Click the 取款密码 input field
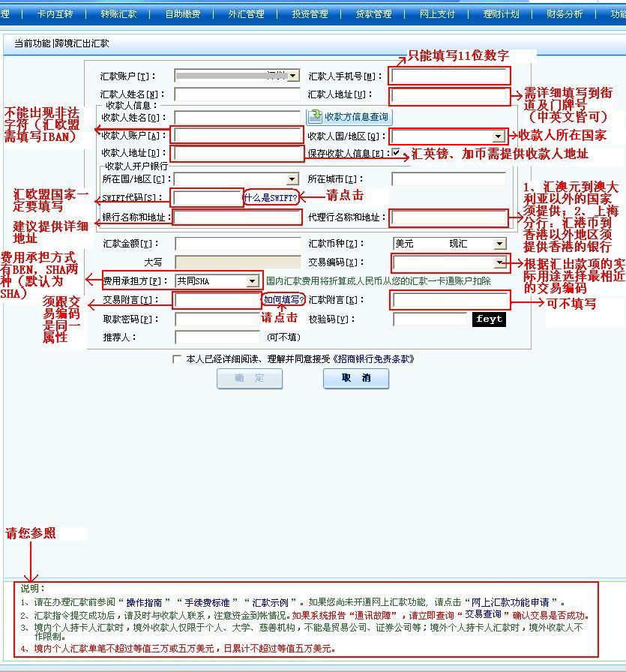This screenshot has width=626, height=672. point(217,319)
